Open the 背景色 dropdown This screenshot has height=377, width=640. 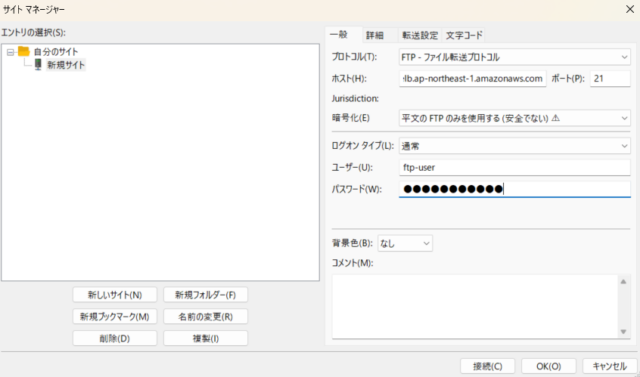[x=405, y=244]
